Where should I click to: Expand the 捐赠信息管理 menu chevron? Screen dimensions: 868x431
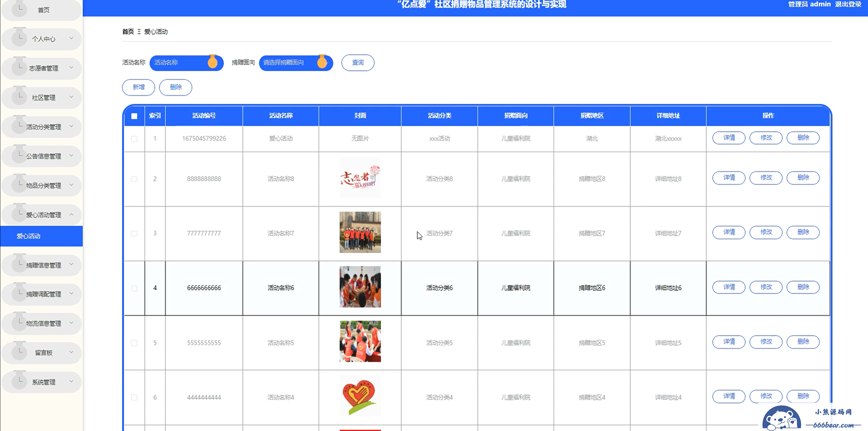[71, 264]
